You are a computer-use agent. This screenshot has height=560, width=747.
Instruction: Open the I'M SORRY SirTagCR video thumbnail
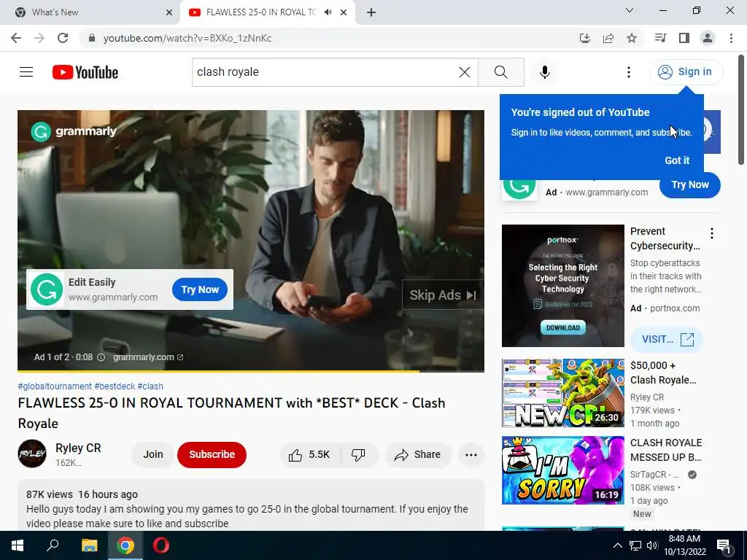[x=562, y=470]
